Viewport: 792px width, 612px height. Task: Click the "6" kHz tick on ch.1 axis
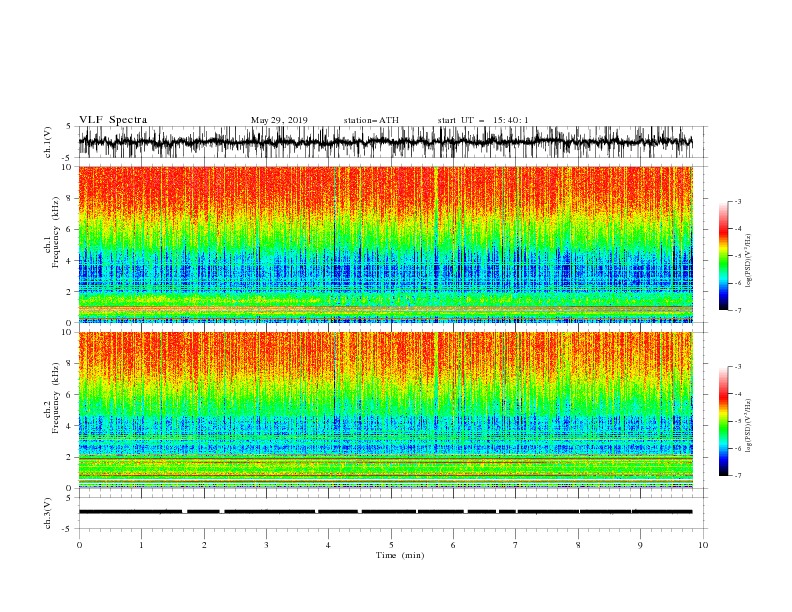point(69,229)
